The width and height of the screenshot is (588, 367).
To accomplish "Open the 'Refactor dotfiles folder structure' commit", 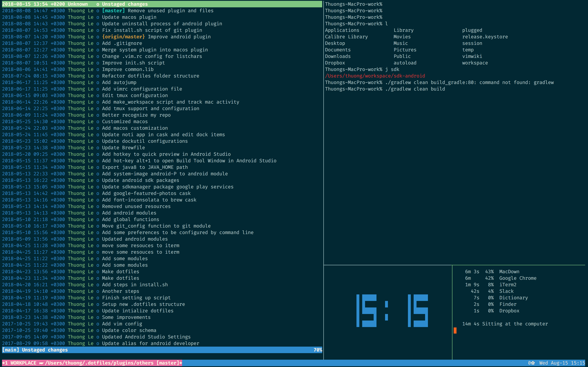I will (x=150, y=76).
